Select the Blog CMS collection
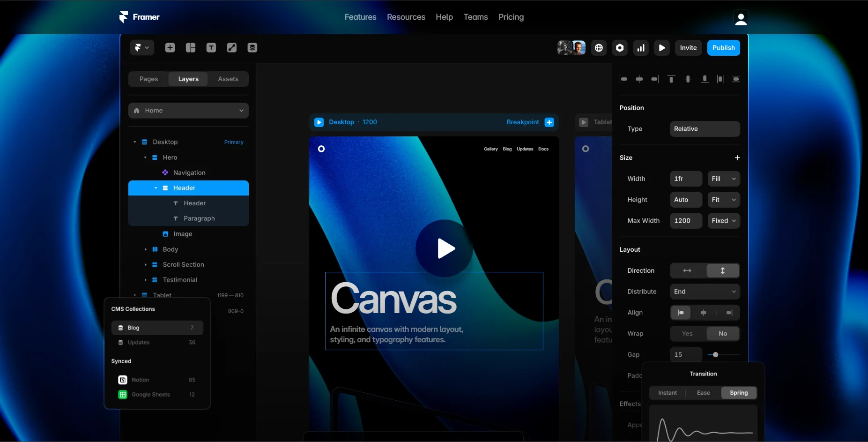868x442 pixels. pos(157,328)
